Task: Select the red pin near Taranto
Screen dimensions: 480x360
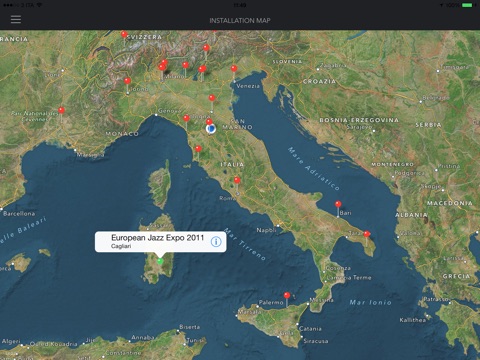Action: tap(367, 234)
